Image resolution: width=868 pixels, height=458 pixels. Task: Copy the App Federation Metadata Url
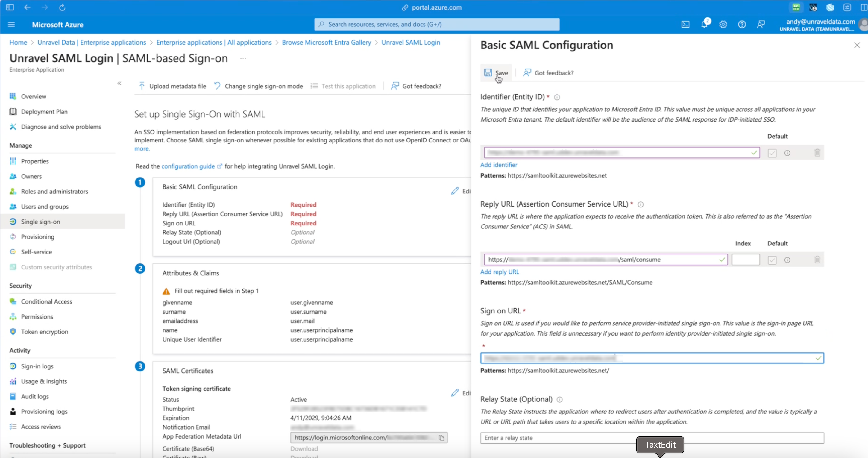pos(441,438)
